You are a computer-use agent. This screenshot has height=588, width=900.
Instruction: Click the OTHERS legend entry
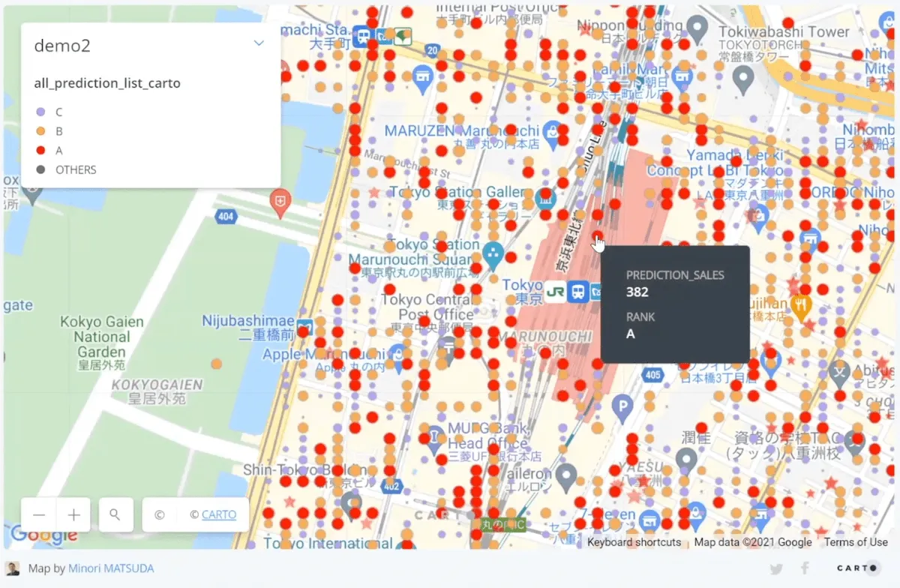click(76, 170)
